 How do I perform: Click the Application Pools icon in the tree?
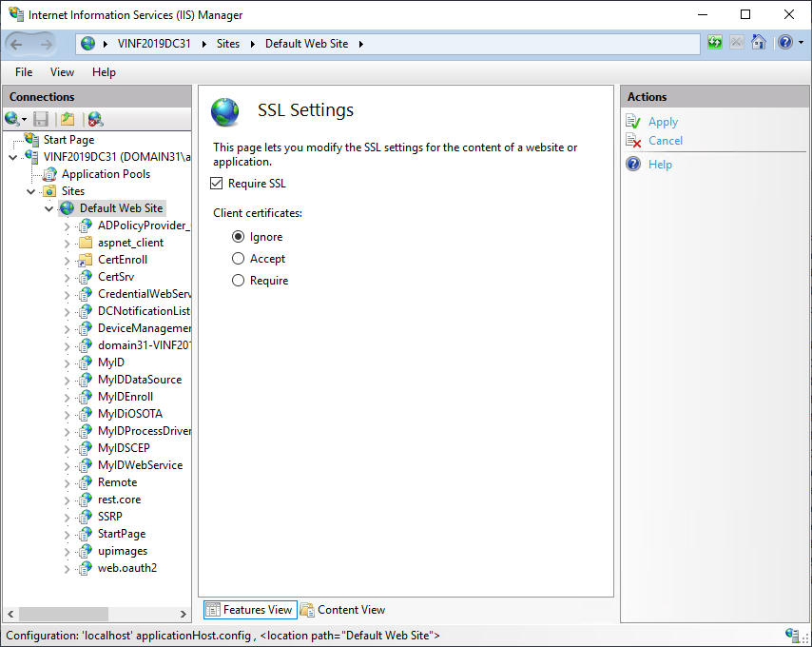click(50, 174)
